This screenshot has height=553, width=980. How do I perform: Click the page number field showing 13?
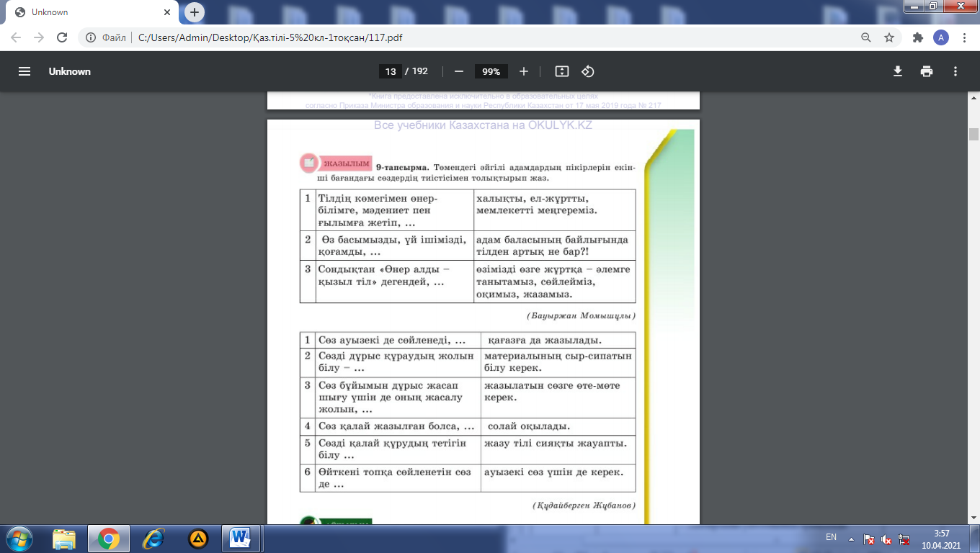391,71
